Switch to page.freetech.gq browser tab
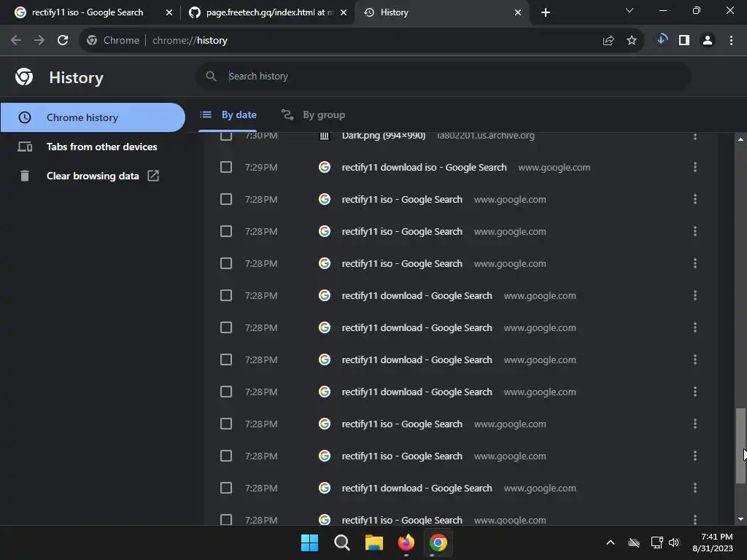Image resolution: width=747 pixels, height=560 pixels. coord(268,12)
